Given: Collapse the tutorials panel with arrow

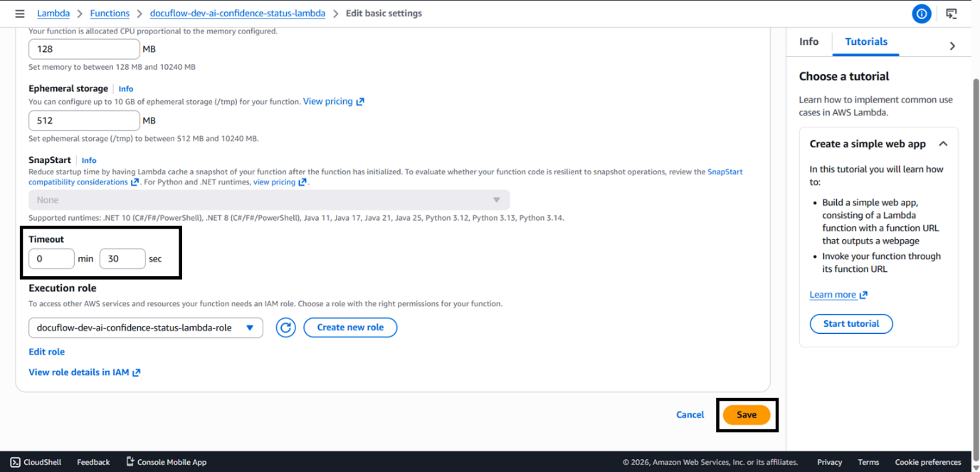Looking at the screenshot, I should (x=952, y=46).
